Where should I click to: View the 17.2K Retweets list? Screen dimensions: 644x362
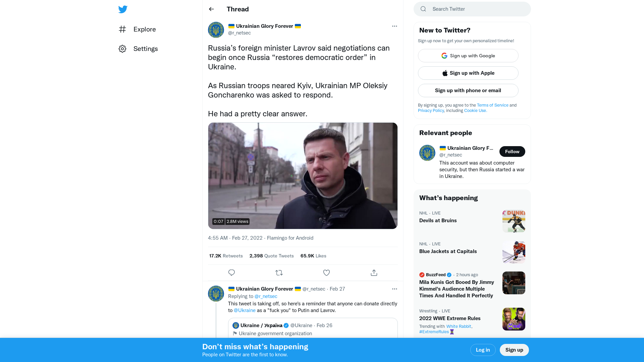[226, 256]
